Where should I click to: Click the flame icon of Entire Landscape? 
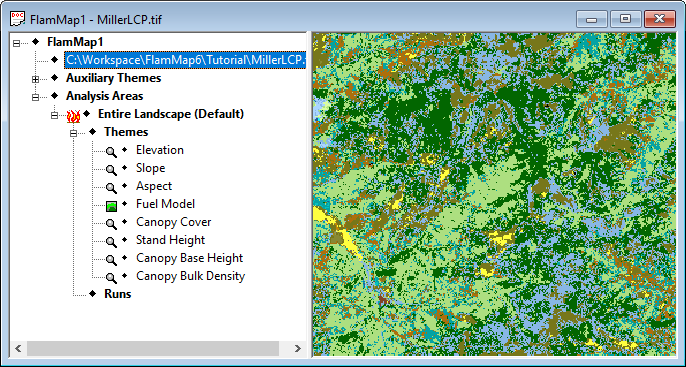pyautogui.click(x=74, y=116)
